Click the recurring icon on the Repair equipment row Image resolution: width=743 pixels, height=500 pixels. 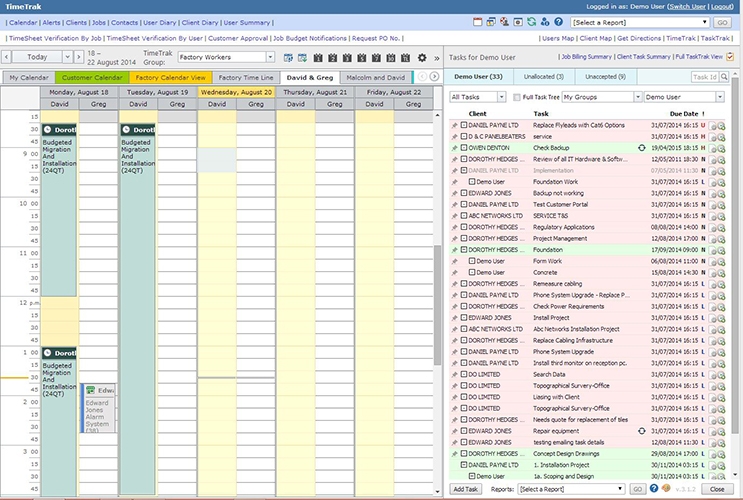(642, 431)
